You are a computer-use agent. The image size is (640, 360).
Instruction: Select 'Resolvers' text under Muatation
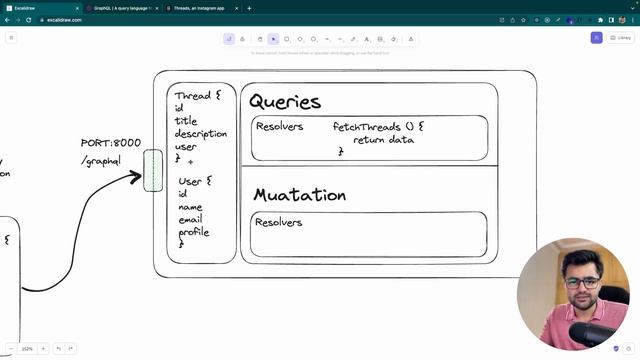279,222
